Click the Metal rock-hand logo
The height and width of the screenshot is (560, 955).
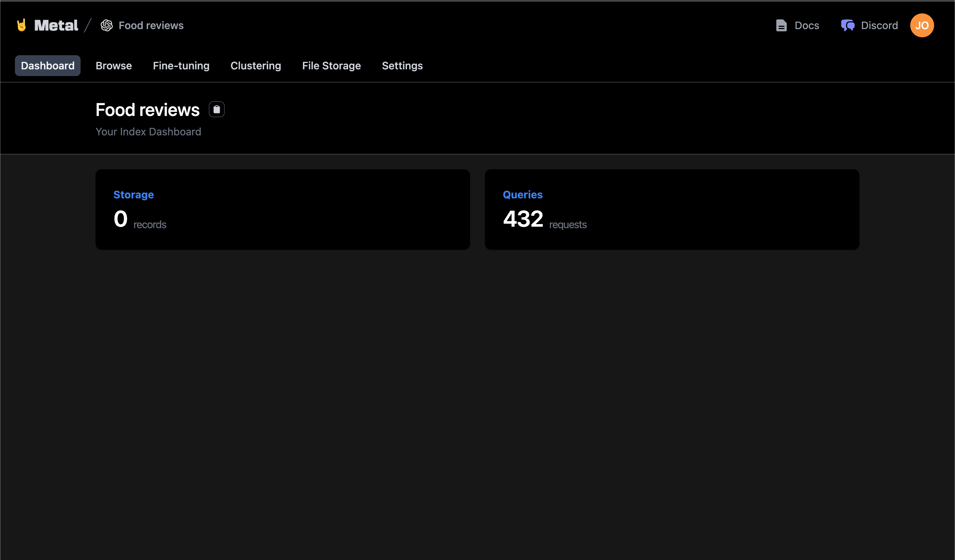[22, 25]
